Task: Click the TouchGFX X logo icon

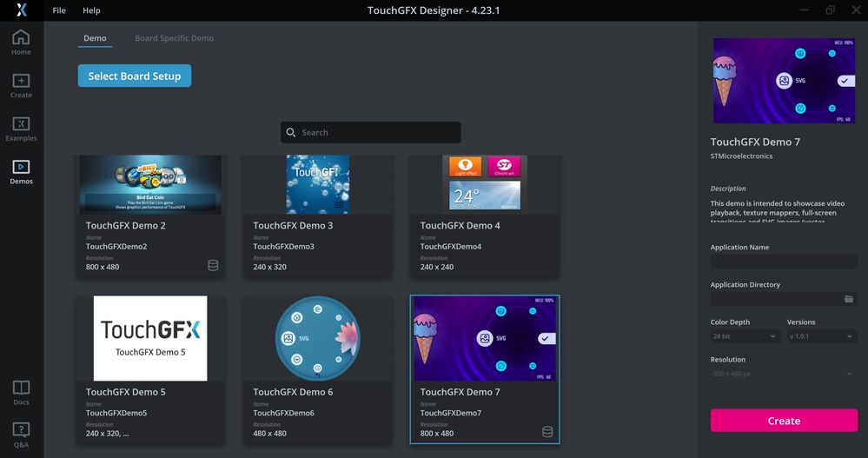Action: coord(21,10)
